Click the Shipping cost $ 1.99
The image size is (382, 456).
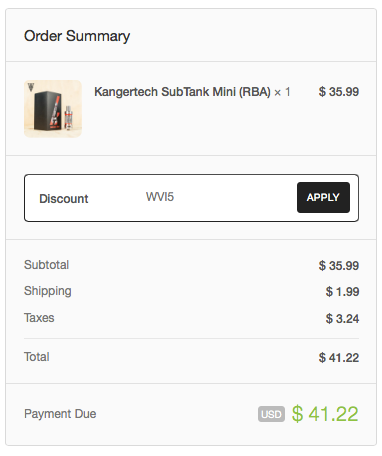342,292
